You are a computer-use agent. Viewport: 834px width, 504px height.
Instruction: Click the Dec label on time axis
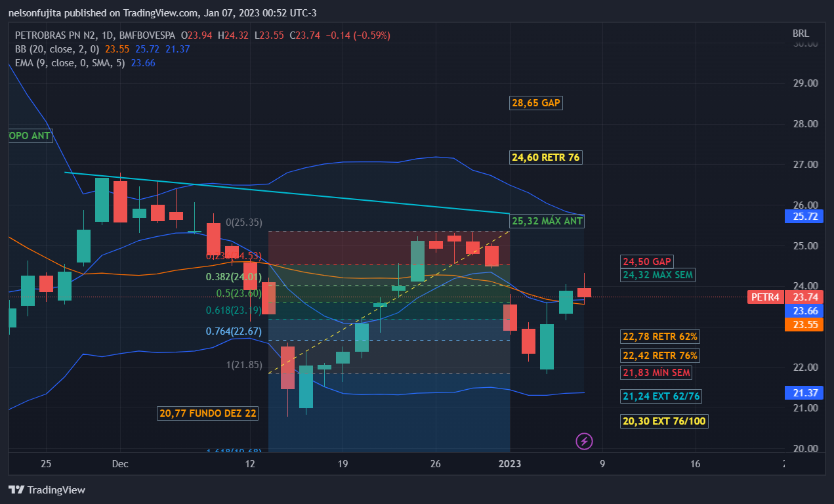[120, 464]
